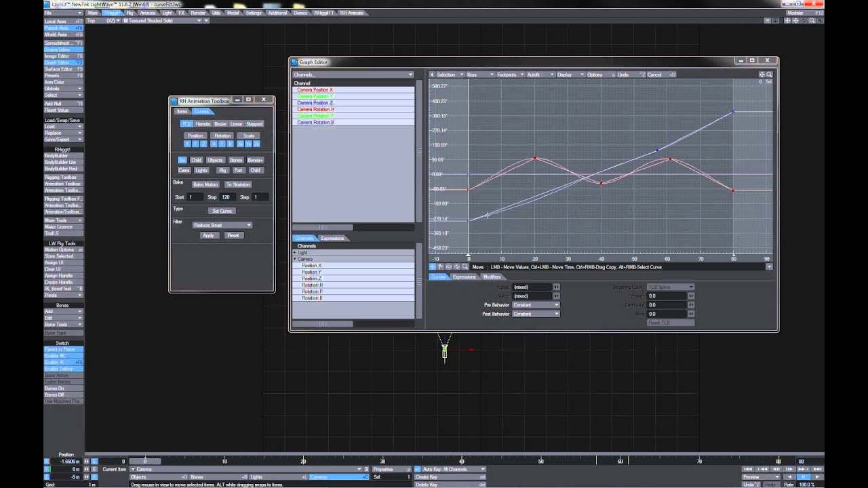
Task: Click the collapse arrow left of the Selection menu
Action: [x=432, y=75]
